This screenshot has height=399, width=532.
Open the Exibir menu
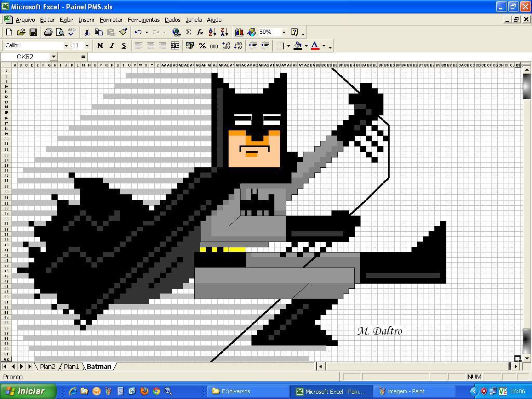click(66, 20)
